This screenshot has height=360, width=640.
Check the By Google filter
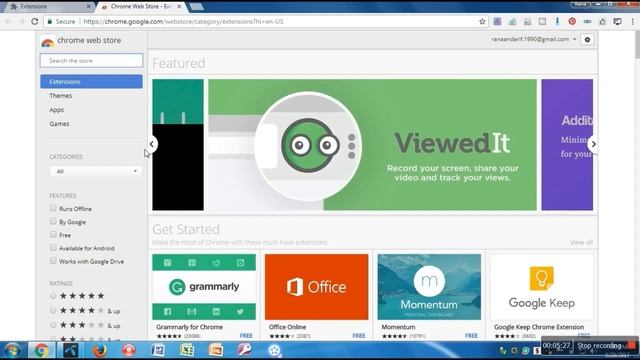coord(53,221)
